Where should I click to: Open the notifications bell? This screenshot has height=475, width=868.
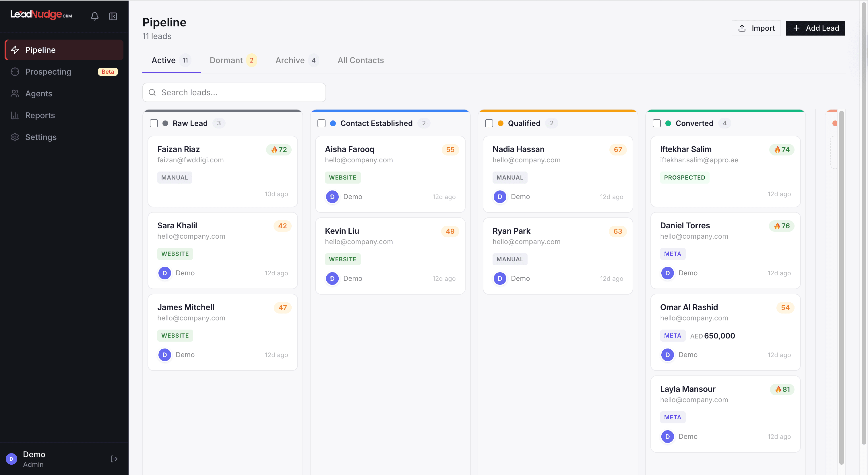[95, 16]
